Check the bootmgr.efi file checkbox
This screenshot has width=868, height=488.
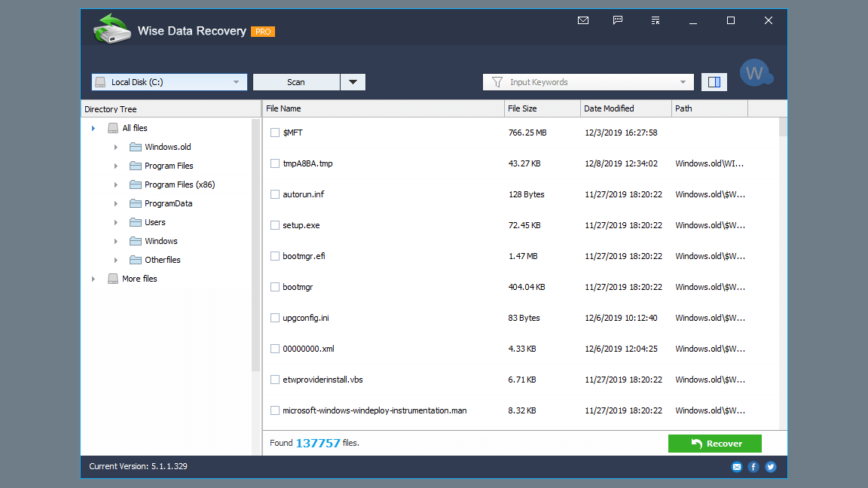(x=274, y=256)
